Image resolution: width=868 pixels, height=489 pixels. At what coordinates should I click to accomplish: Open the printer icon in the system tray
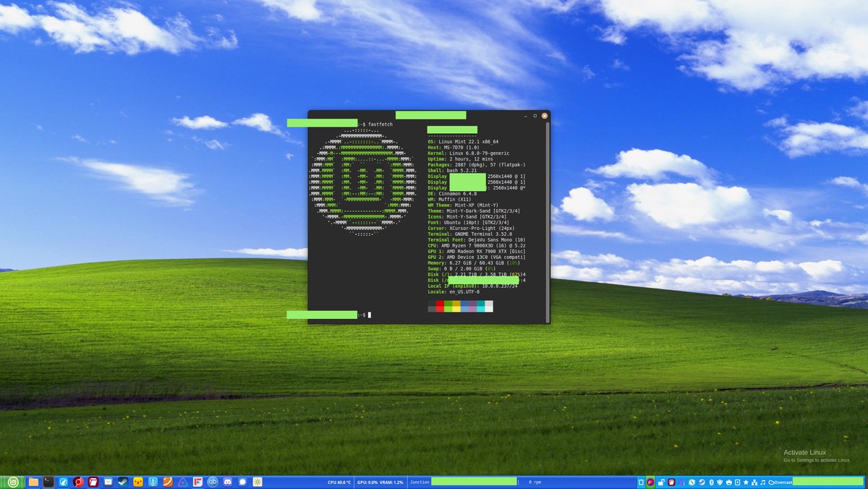point(729,482)
